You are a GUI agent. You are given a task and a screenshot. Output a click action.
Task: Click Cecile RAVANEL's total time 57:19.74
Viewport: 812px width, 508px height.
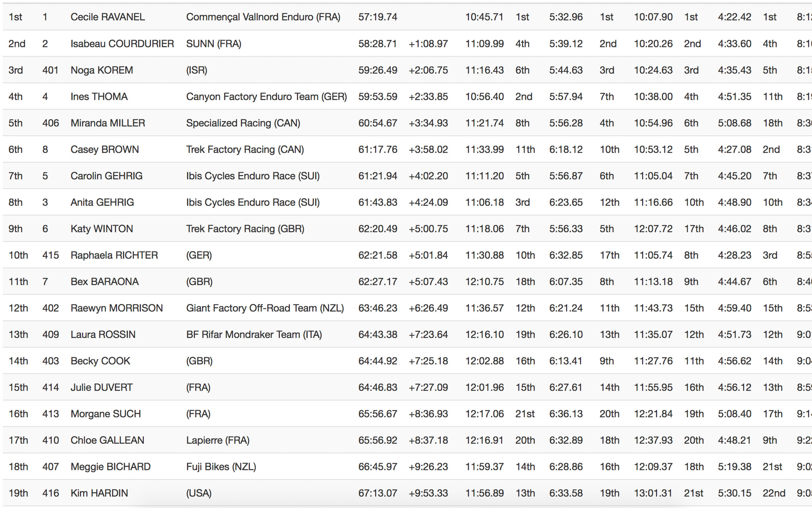377,17
